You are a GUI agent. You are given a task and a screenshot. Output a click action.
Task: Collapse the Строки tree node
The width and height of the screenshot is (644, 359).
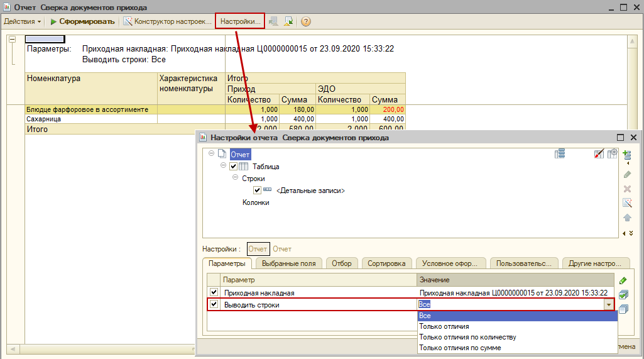pos(235,177)
